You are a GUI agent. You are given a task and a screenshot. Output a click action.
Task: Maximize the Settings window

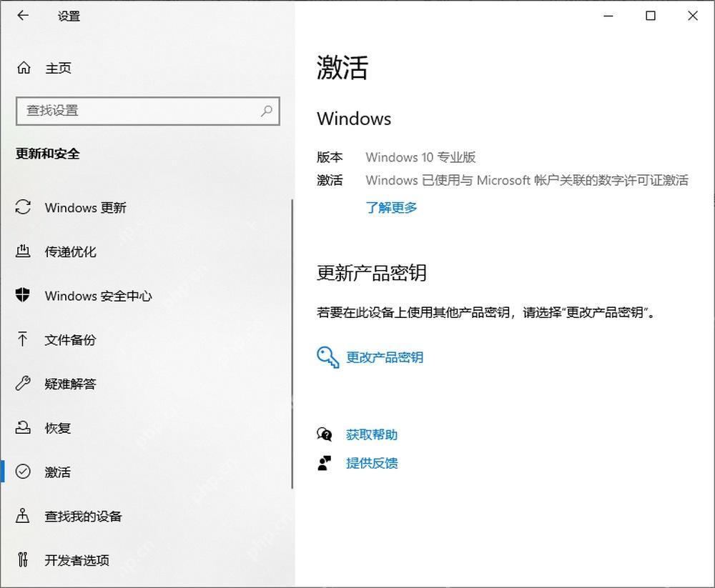click(x=651, y=16)
